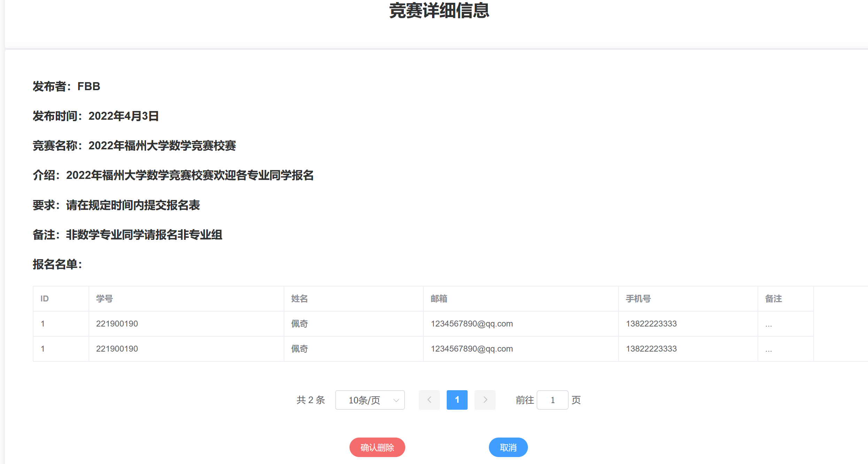Click the 邮箱 column header
Viewport: 868px width, 464px height.
[439, 299]
